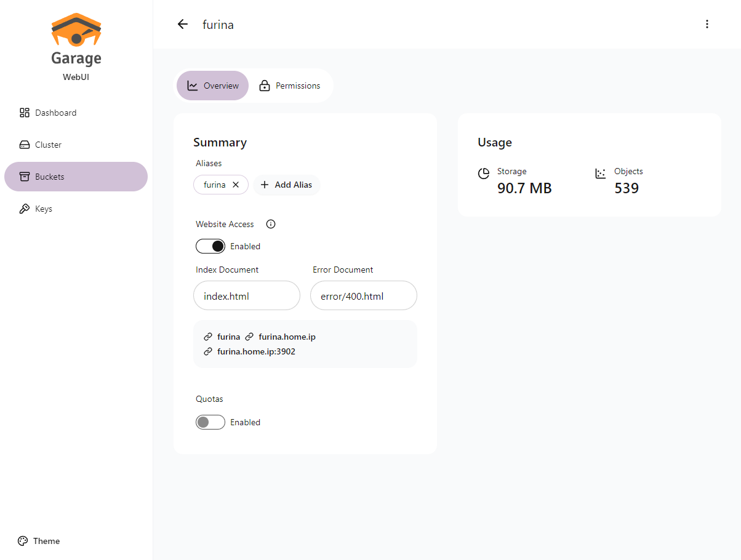Viewport: 741px width, 560px height.
Task: Click the Theme palette icon
Action: [23, 541]
